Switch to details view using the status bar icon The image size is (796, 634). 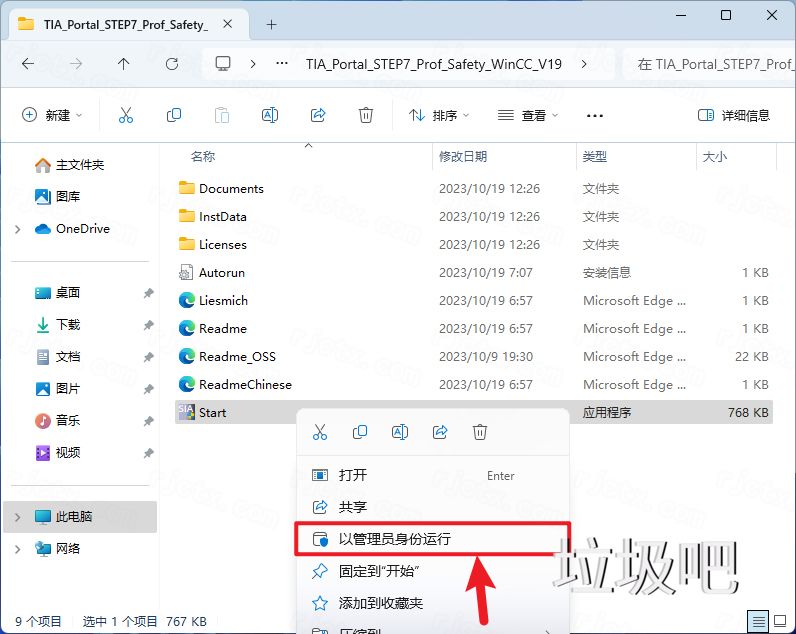(x=758, y=621)
